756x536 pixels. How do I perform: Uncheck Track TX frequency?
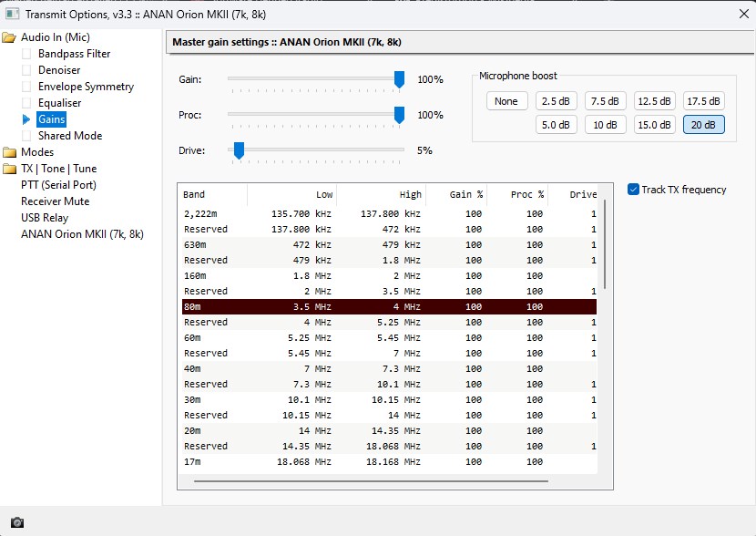click(x=633, y=189)
